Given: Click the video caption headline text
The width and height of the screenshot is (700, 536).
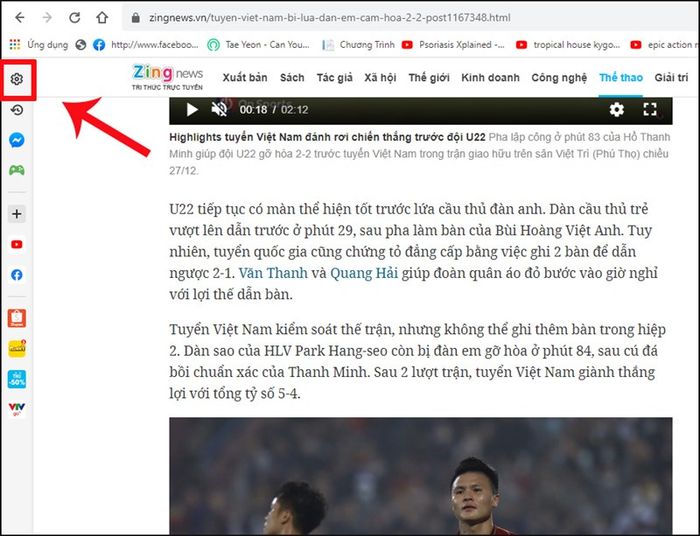Looking at the screenshot, I should (327, 137).
